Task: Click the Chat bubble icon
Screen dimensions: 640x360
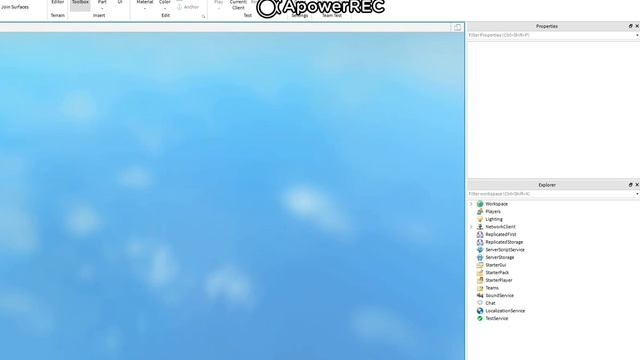Action: pos(480,303)
